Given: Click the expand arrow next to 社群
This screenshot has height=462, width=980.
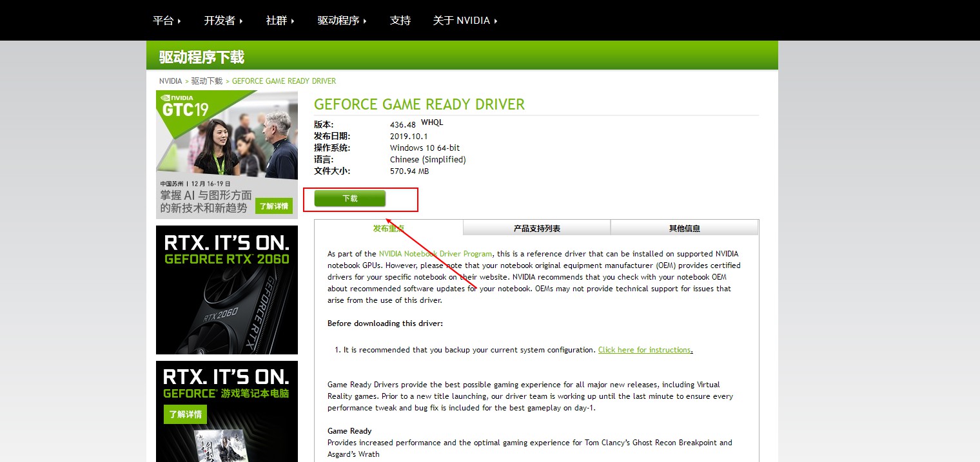Looking at the screenshot, I should [x=293, y=21].
